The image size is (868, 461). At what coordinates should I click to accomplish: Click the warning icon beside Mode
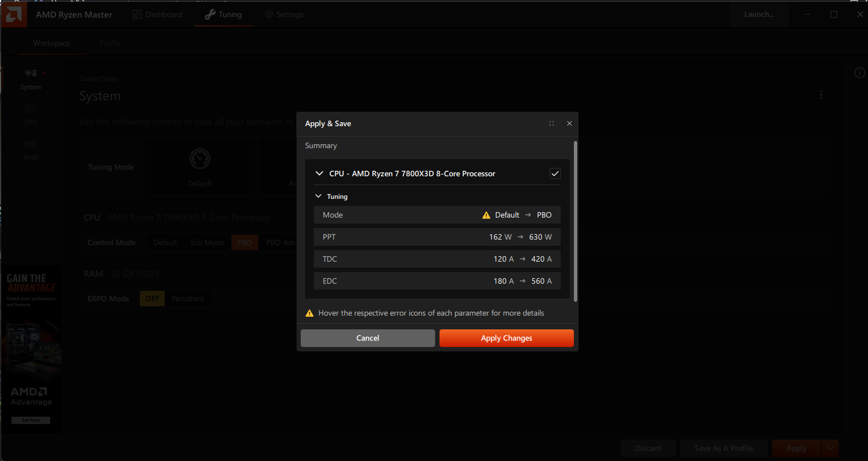coord(486,215)
